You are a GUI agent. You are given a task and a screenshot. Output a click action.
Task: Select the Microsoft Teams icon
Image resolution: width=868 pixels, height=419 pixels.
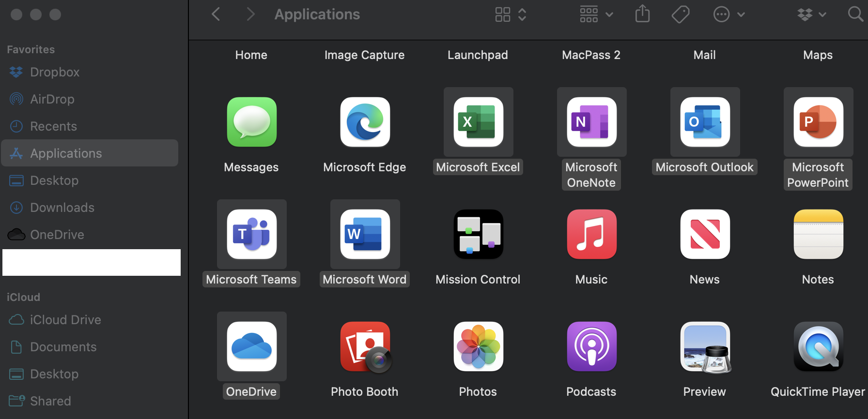click(251, 234)
